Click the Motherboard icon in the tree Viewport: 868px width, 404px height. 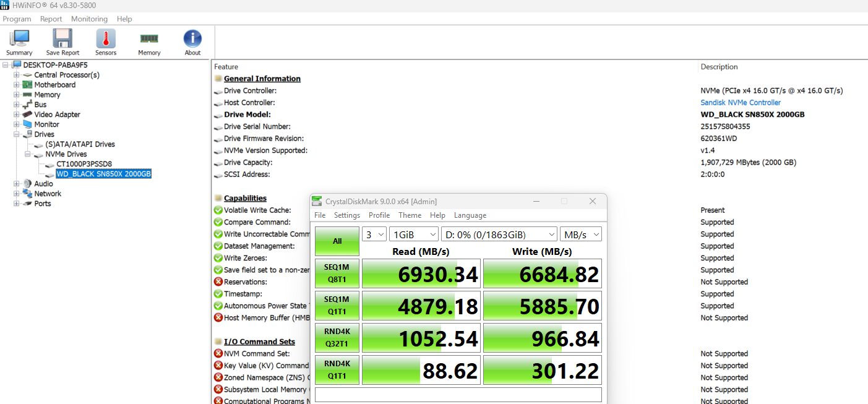pyautogui.click(x=27, y=85)
